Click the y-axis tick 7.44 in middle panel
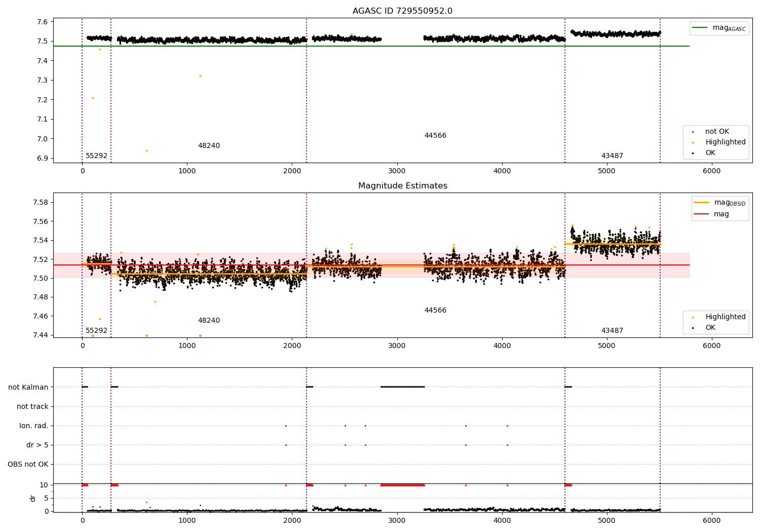This screenshot has width=760, height=532. click(x=41, y=335)
